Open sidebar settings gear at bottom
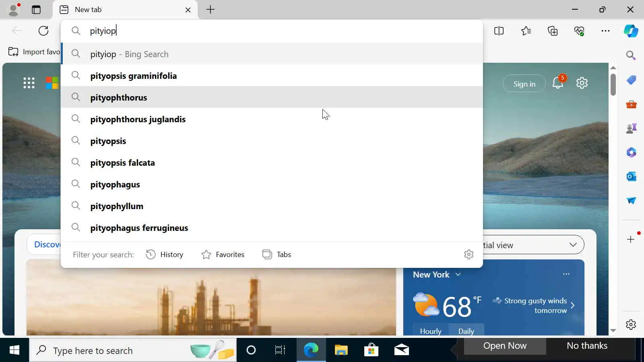The width and height of the screenshot is (644, 362). (x=631, y=324)
